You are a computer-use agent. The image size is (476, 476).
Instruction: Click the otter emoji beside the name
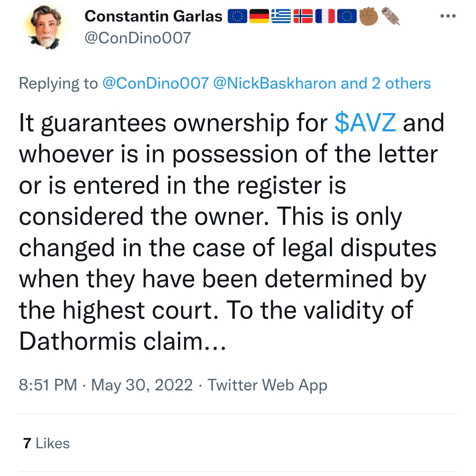click(391, 16)
